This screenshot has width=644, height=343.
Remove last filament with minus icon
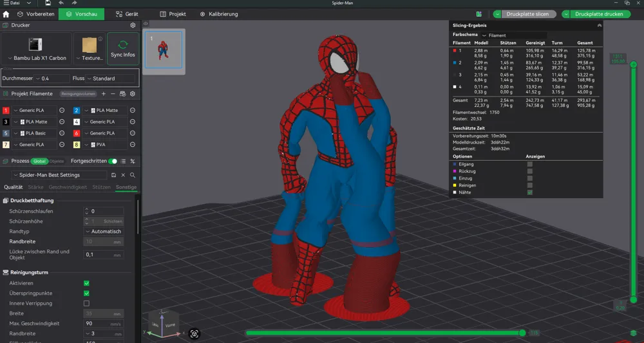click(113, 94)
